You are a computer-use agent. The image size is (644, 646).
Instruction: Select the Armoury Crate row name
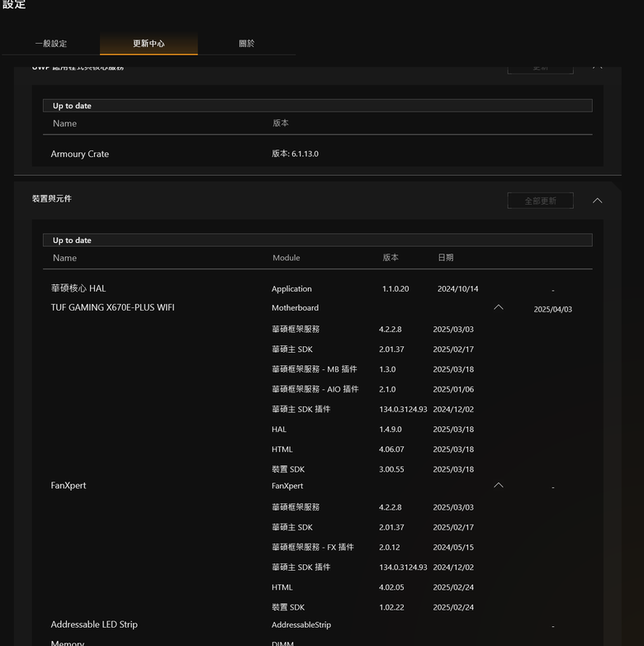[80, 154]
